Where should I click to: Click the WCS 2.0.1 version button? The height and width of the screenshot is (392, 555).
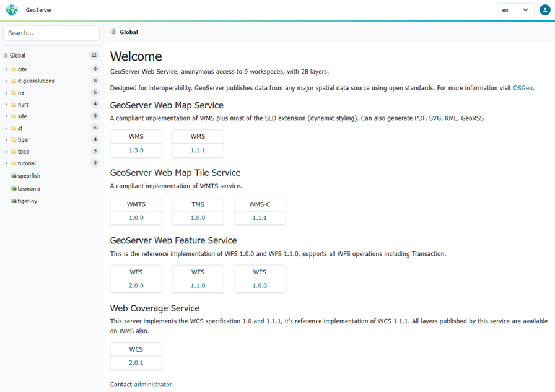pyautogui.click(x=136, y=363)
